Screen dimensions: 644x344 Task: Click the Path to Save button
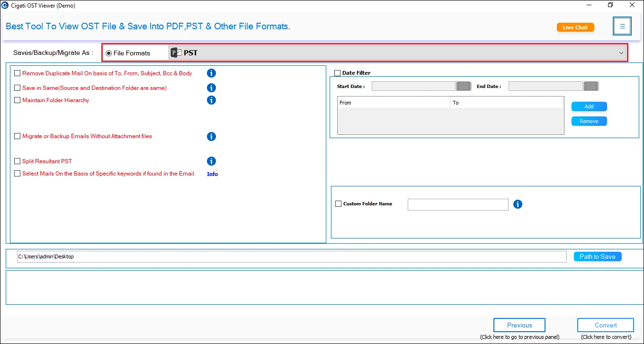598,256
